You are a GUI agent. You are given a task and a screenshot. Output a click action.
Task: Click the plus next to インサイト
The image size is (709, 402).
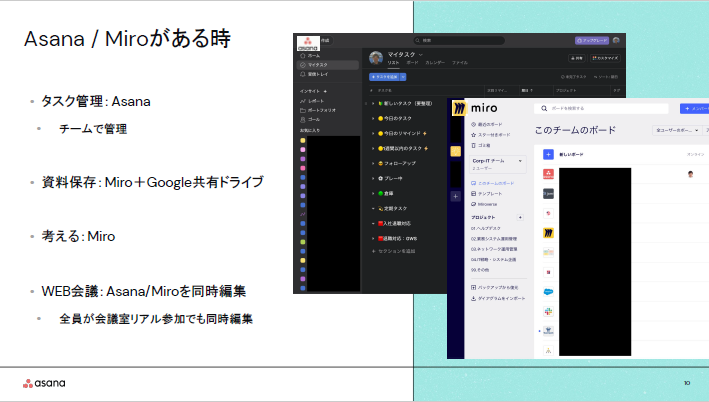(x=325, y=91)
